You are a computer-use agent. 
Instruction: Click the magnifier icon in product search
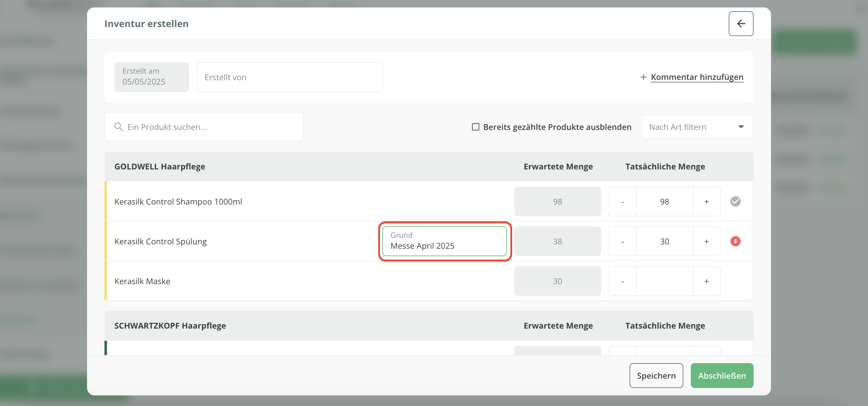pyautogui.click(x=118, y=127)
